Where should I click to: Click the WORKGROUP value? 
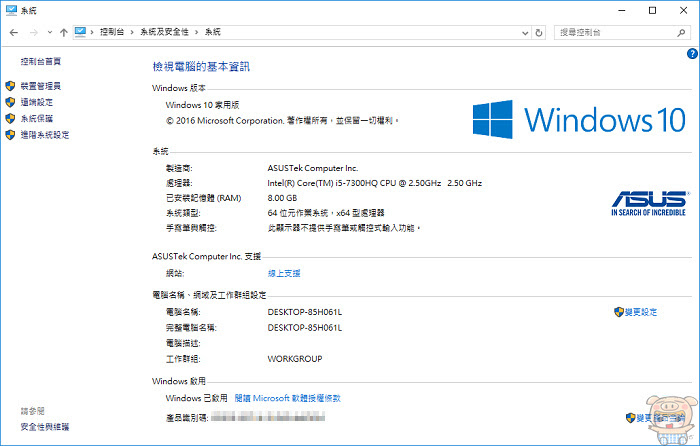pyautogui.click(x=295, y=359)
